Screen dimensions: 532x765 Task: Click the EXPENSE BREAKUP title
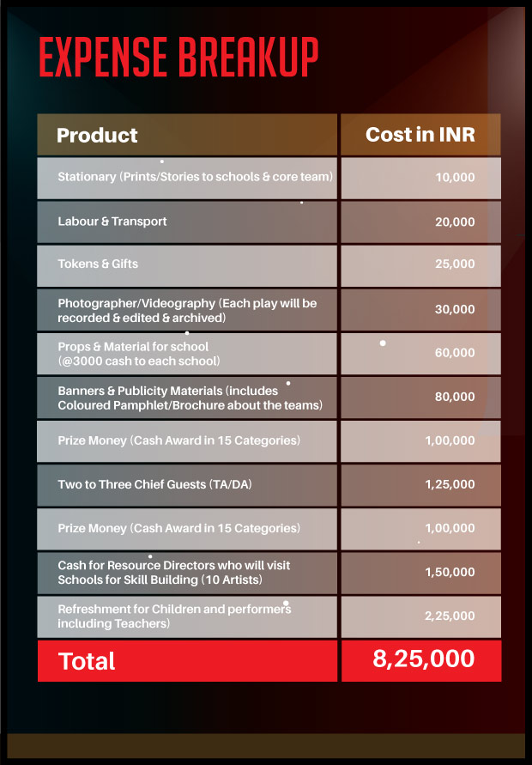pos(178,59)
